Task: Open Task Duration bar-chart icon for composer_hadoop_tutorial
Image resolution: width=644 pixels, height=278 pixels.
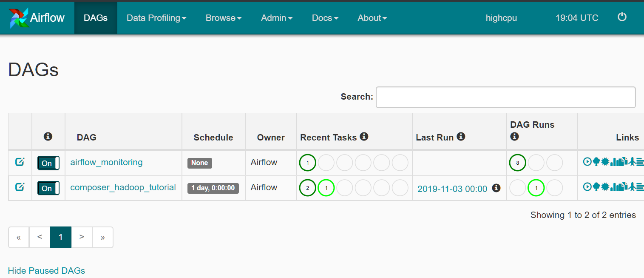Action: (614, 186)
